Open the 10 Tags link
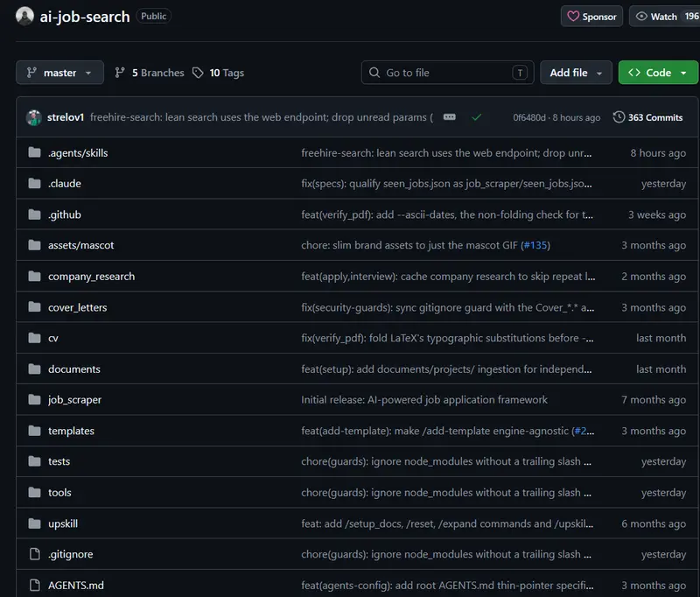 coord(218,73)
